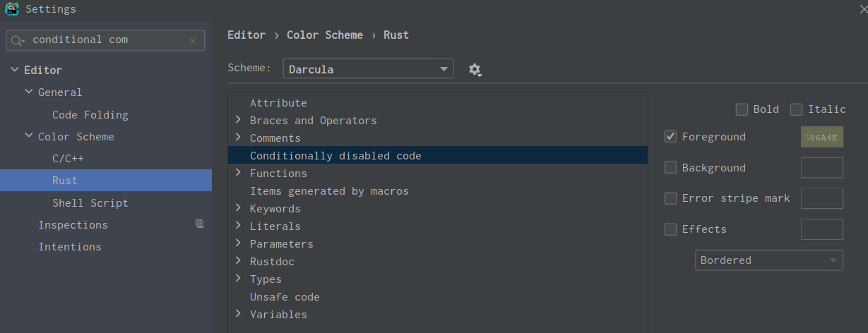868x333 pixels.
Task: Clear the search field with the X icon
Action: tap(193, 41)
